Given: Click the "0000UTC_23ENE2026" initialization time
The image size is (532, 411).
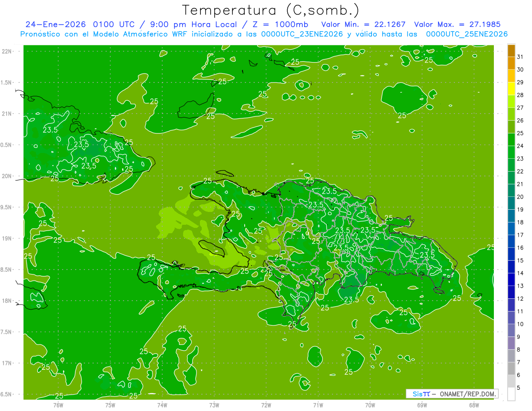Looking at the screenshot, I should [x=302, y=34].
